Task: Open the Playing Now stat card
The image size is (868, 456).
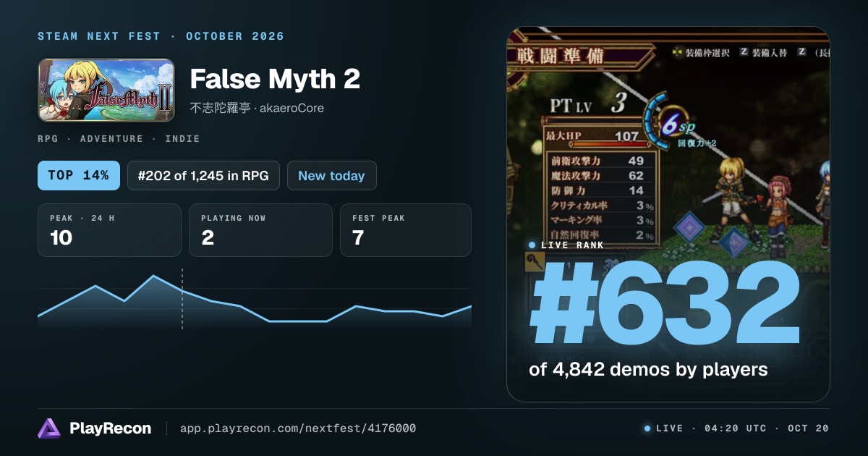Action: pos(260,230)
